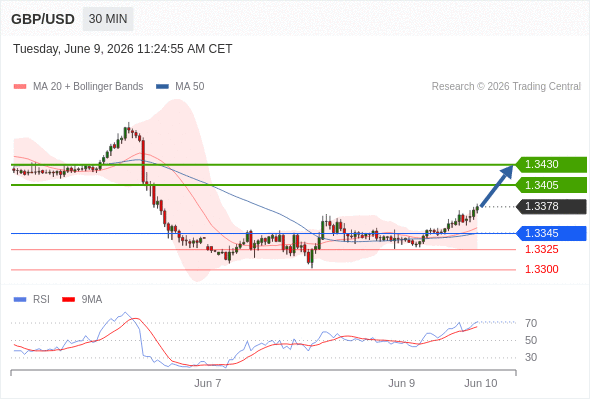Click the RSI 30 level label

pos(531,357)
